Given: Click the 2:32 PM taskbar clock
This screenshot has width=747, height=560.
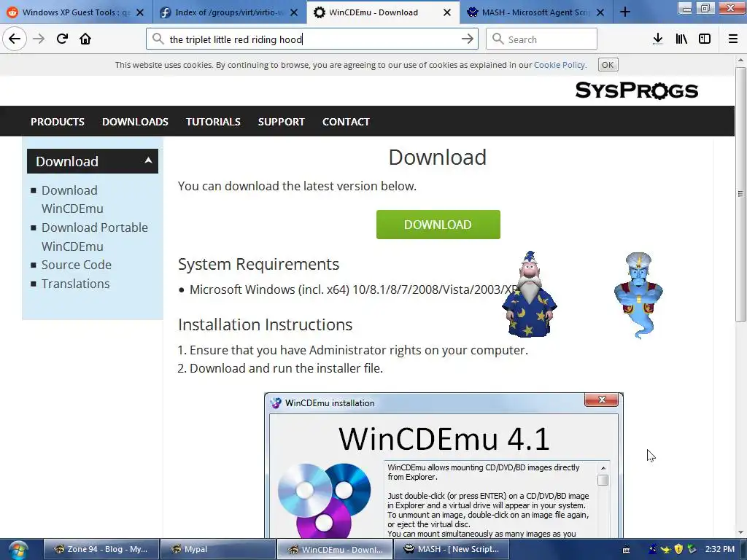Looking at the screenshot, I should coord(720,549).
